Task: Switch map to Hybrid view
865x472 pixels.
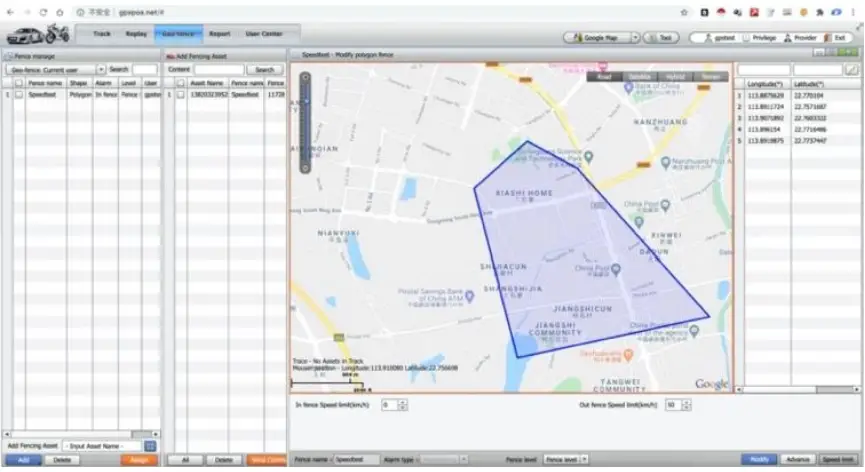Action: coord(675,77)
